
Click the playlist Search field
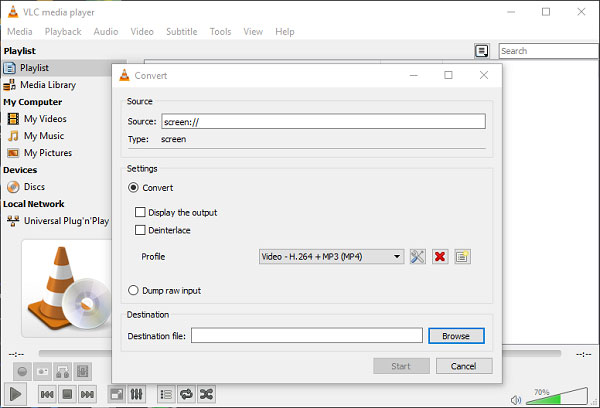(549, 51)
